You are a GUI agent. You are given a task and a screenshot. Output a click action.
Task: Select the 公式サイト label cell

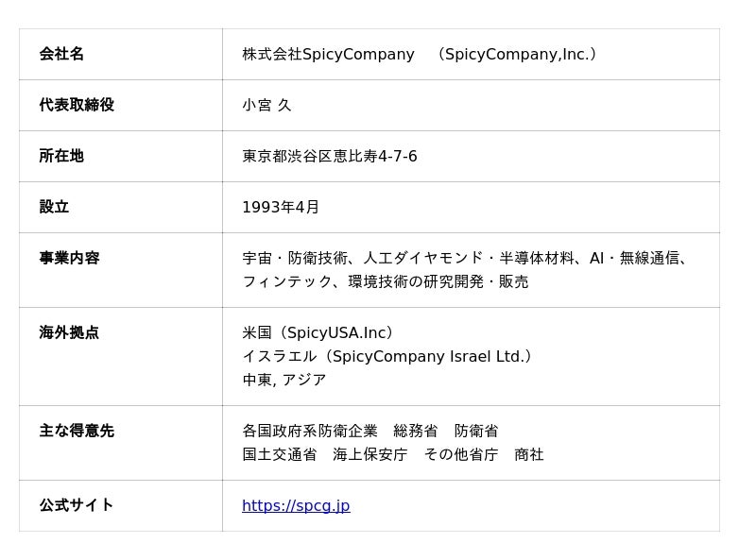(x=77, y=506)
